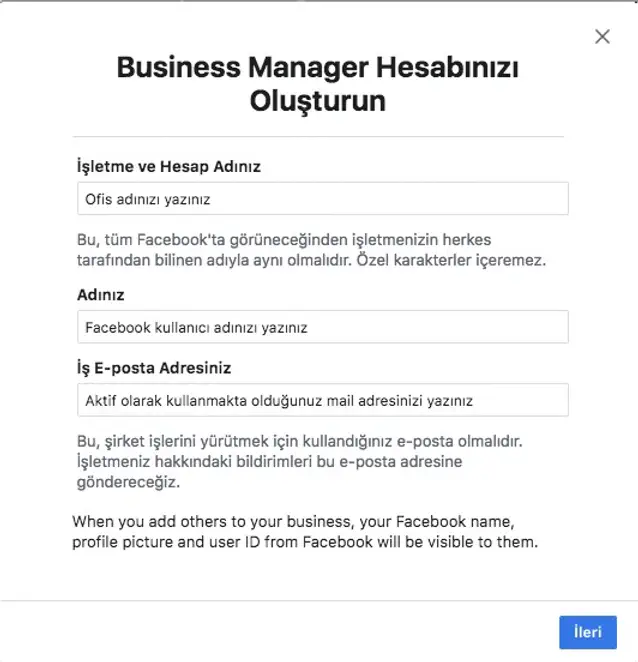This screenshot has width=638, height=662.
Task: Select the 'Facebook kullanıcı adınızı yazınız' field
Action: [323, 327]
